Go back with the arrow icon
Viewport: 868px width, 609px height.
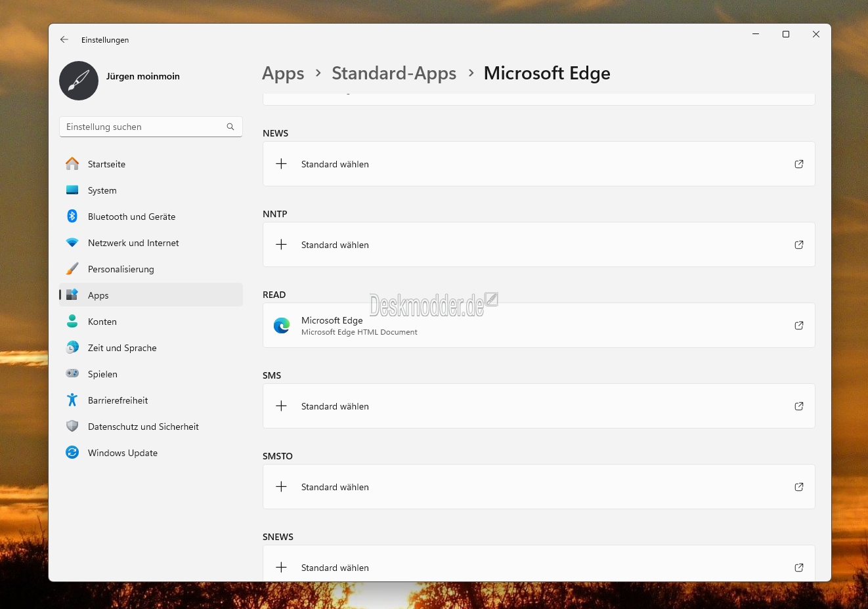64,39
